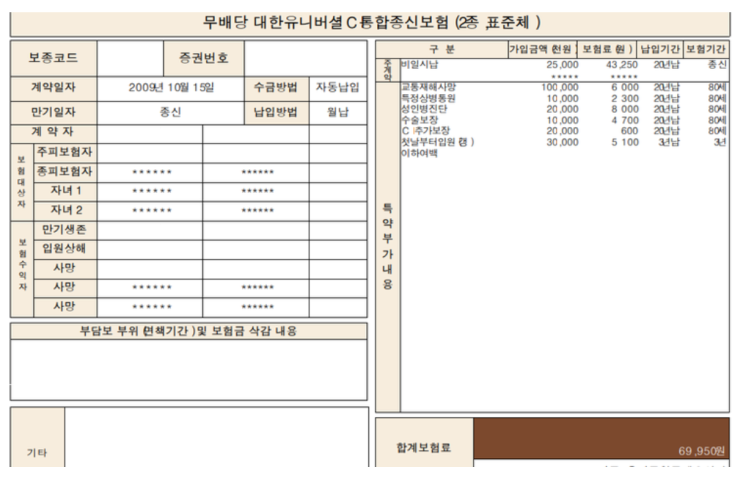
Task: Select the vertical 주계약 label
Action: 388,70
